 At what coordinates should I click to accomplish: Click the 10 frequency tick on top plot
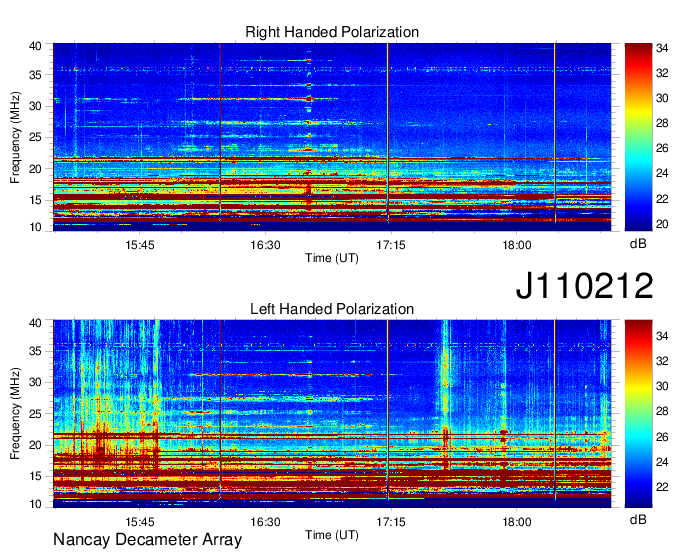point(35,227)
